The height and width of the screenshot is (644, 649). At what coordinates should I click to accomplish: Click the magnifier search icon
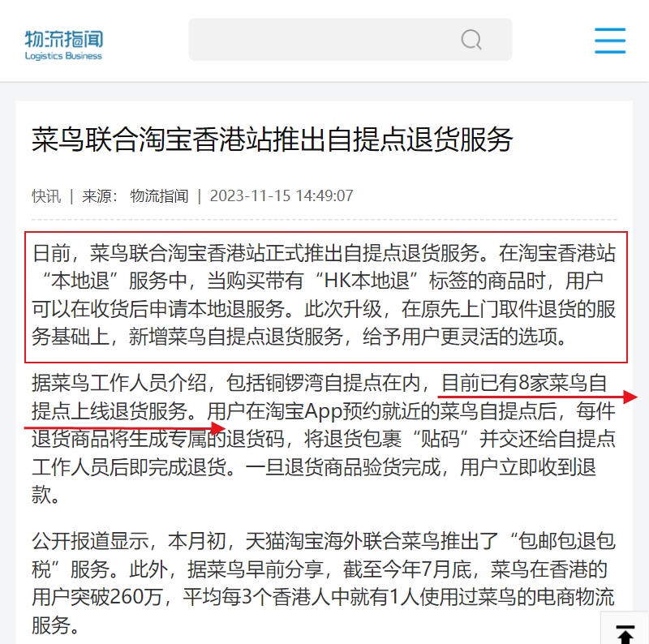point(471,40)
